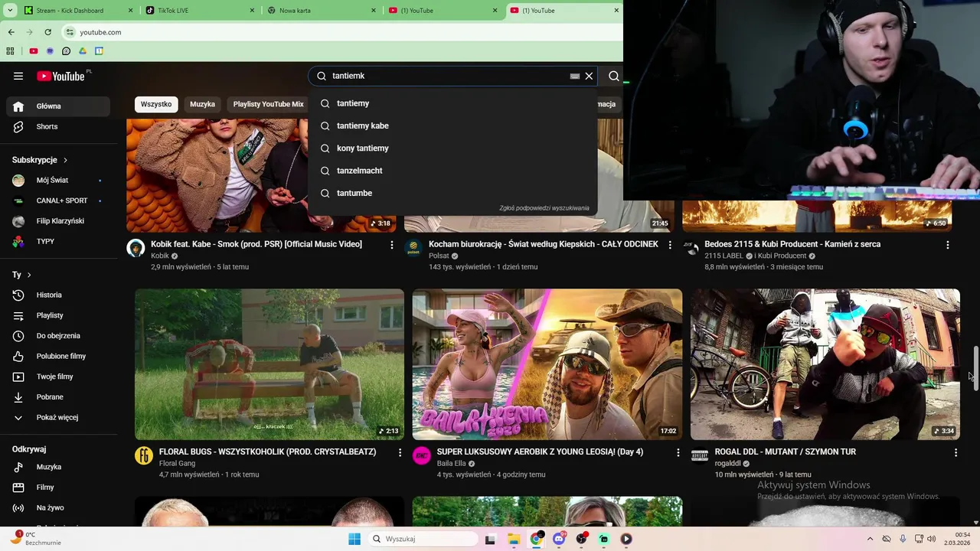Open the Floral Gang channel avatar

(x=144, y=456)
